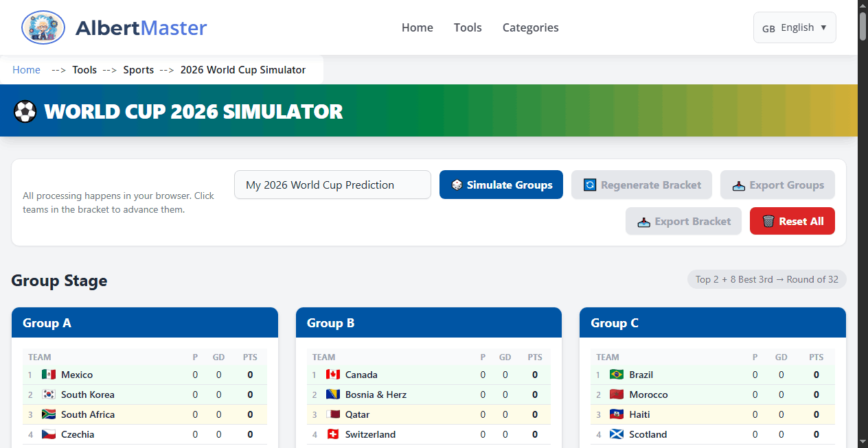Viewport: 868px width, 448px height.
Task: Click the AlbertMaster mascot logo
Action: [x=43, y=27]
